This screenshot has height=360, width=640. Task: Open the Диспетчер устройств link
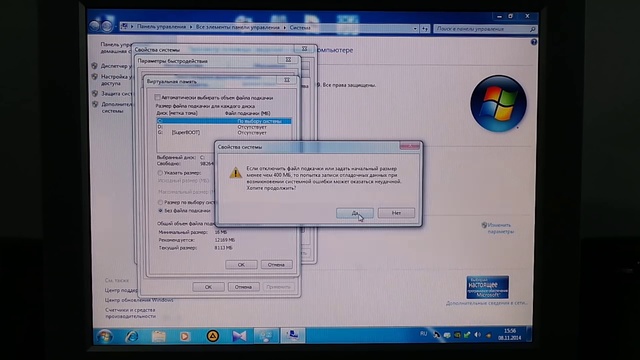point(116,66)
